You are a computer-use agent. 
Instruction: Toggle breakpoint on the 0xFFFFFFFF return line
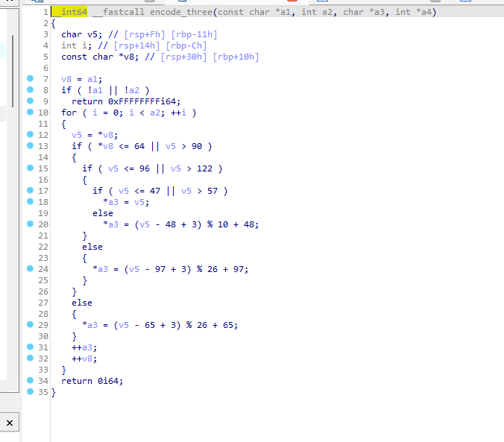(30, 101)
